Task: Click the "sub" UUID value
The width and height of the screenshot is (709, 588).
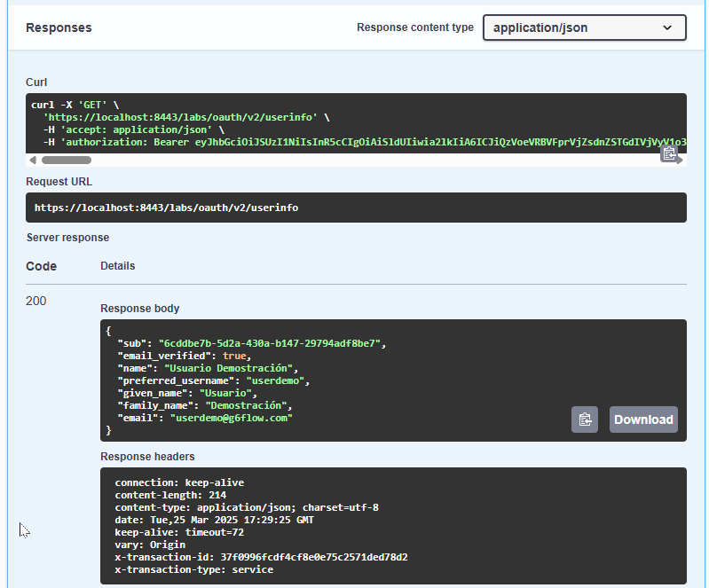Action: point(270,343)
